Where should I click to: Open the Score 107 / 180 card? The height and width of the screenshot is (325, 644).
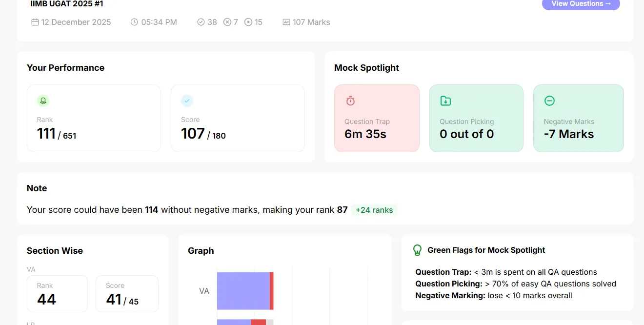pyautogui.click(x=238, y=119)
